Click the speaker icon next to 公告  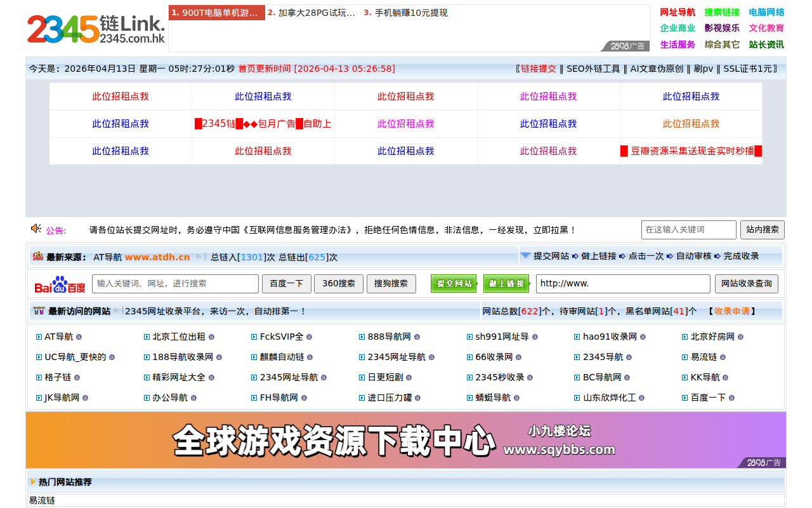click(36, 229)
